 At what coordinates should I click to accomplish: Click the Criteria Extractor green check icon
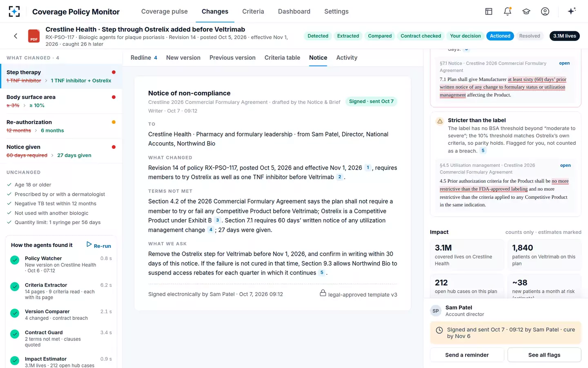(x=15, y=287)
